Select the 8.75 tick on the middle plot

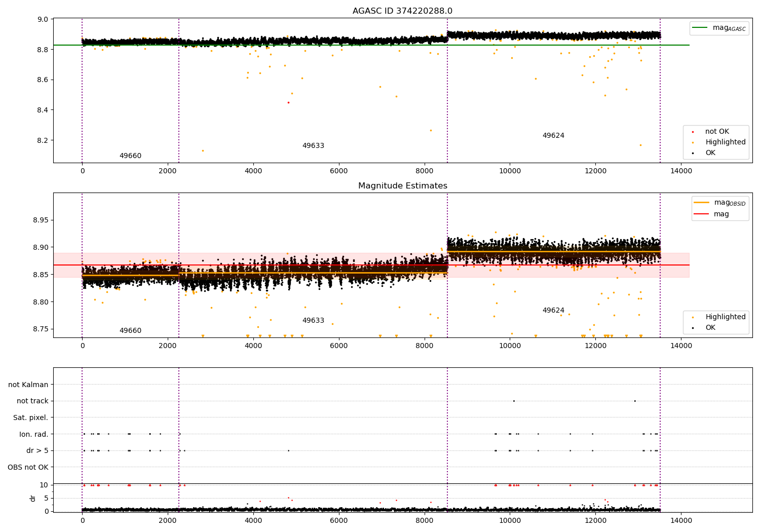(41, 329)
